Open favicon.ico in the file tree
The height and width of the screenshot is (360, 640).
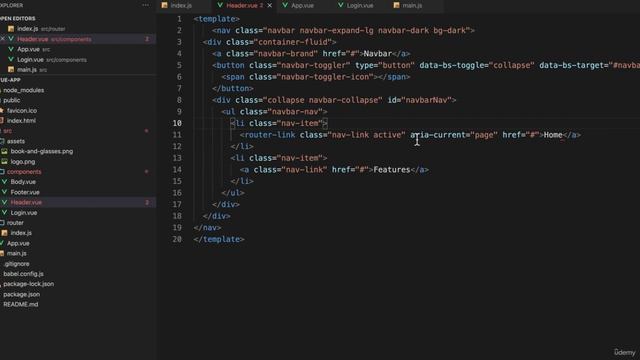(x=22, y=111)
